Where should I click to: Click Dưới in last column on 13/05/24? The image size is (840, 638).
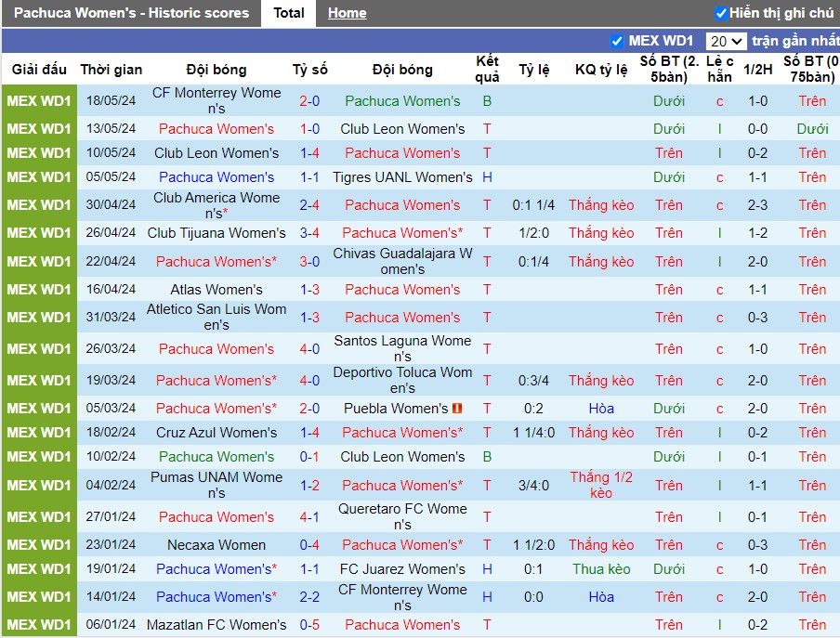pyautogui.click(x=812, y=129)
